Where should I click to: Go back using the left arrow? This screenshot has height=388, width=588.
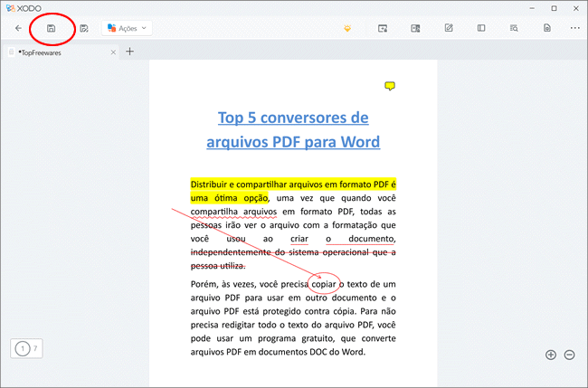coord(19,28)
